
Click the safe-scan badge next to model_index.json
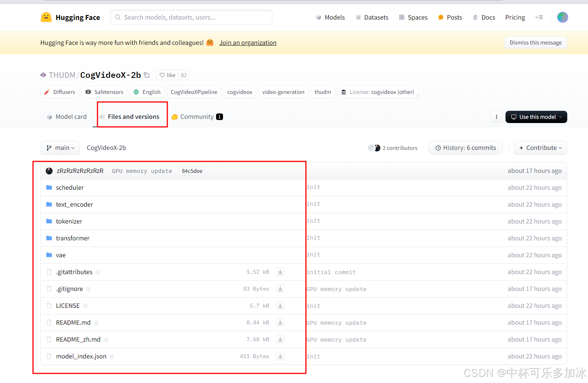click(112, 357)
